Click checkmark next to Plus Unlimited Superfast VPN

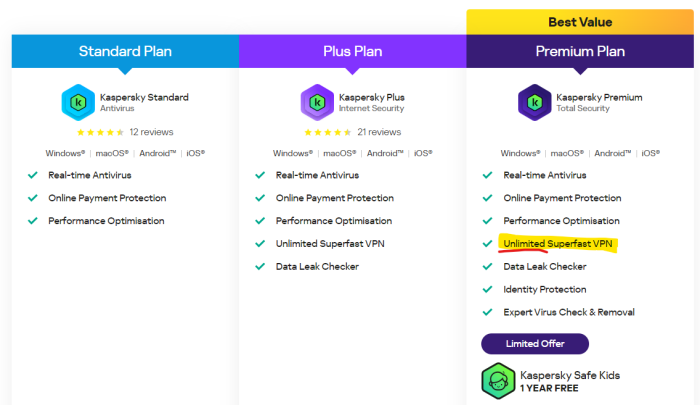click(x=259, y=244)
